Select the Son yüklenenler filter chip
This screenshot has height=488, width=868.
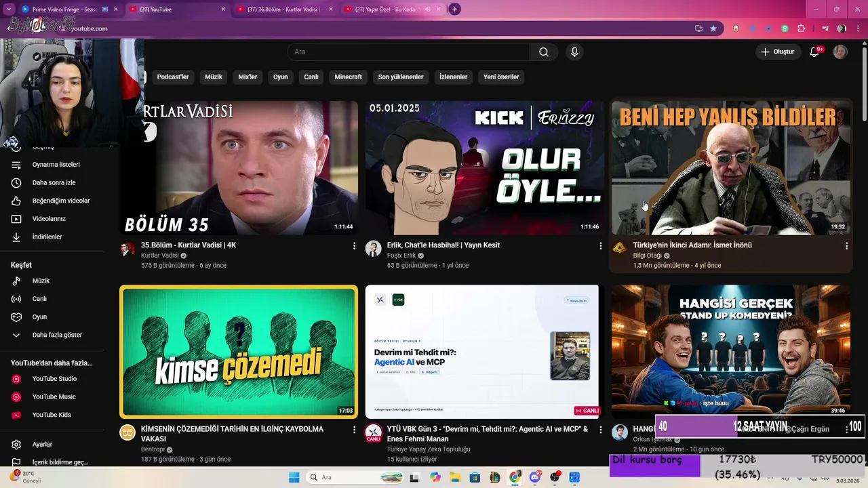point(401,77)
